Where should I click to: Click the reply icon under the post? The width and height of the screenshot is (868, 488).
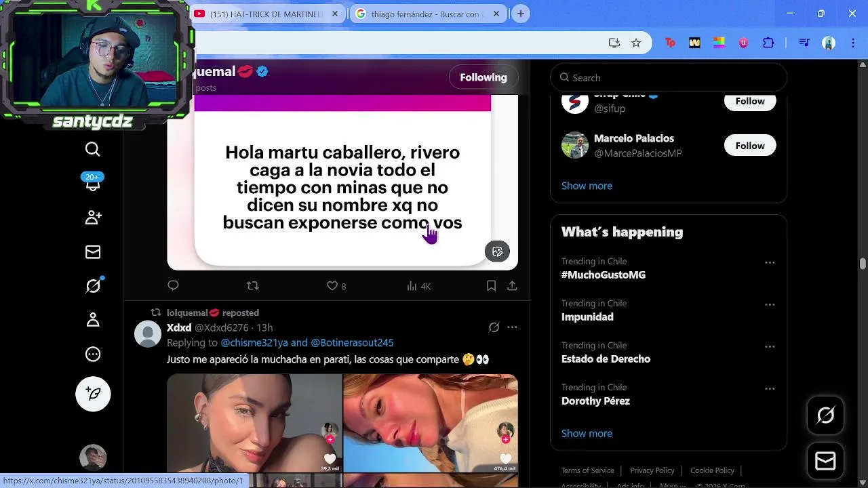click(x=173, y=285)
